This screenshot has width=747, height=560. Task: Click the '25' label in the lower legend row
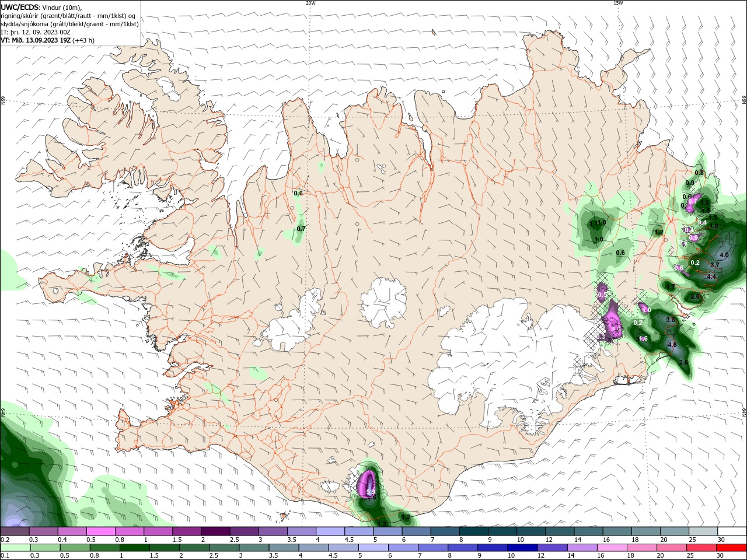coord(689,556)
